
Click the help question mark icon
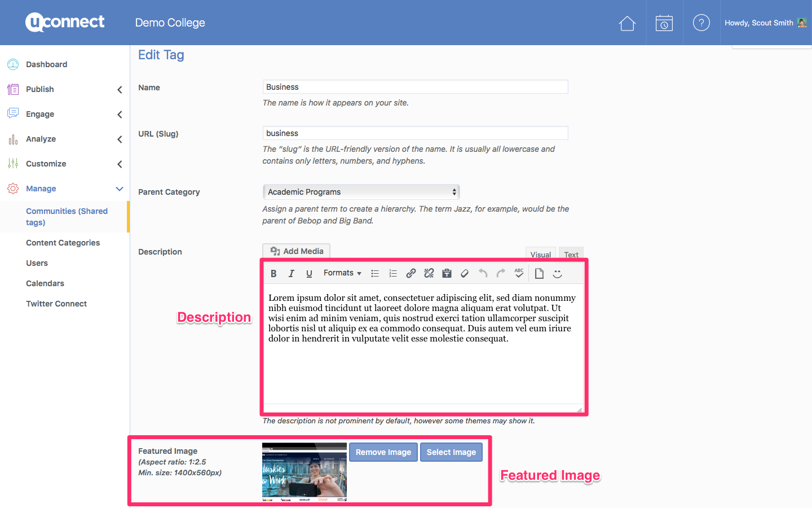701,23
